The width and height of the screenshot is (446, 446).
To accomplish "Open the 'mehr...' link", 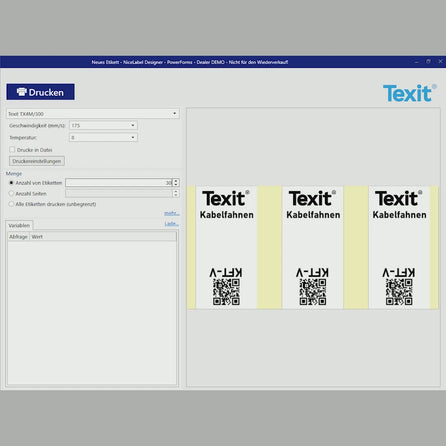I will pos(172,213).
